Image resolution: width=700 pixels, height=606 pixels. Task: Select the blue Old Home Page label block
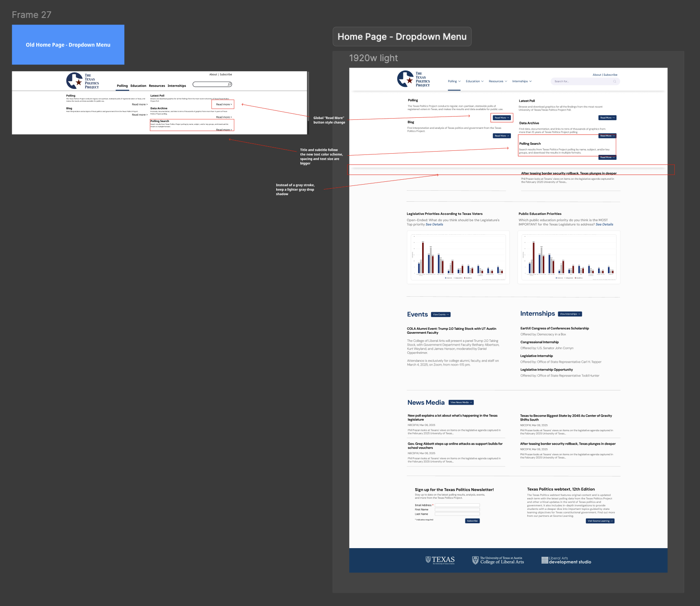tap(68, 45)
